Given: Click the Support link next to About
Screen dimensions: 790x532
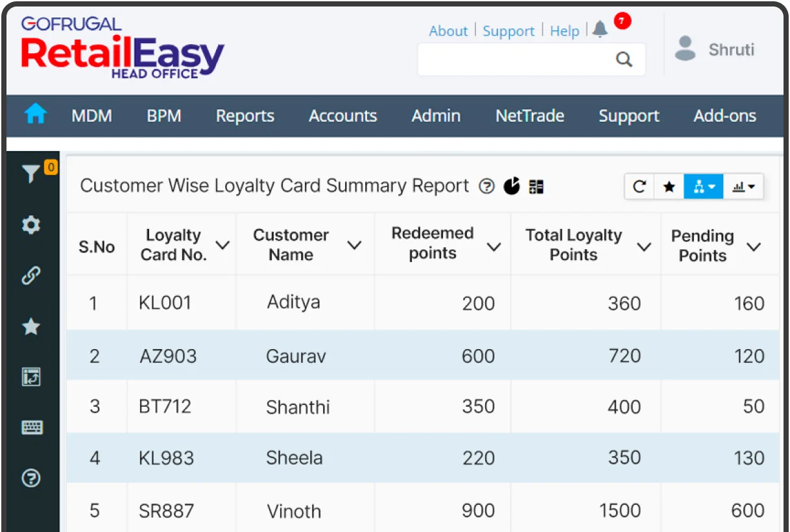Looking at the screenshot, I should point(509,30).
